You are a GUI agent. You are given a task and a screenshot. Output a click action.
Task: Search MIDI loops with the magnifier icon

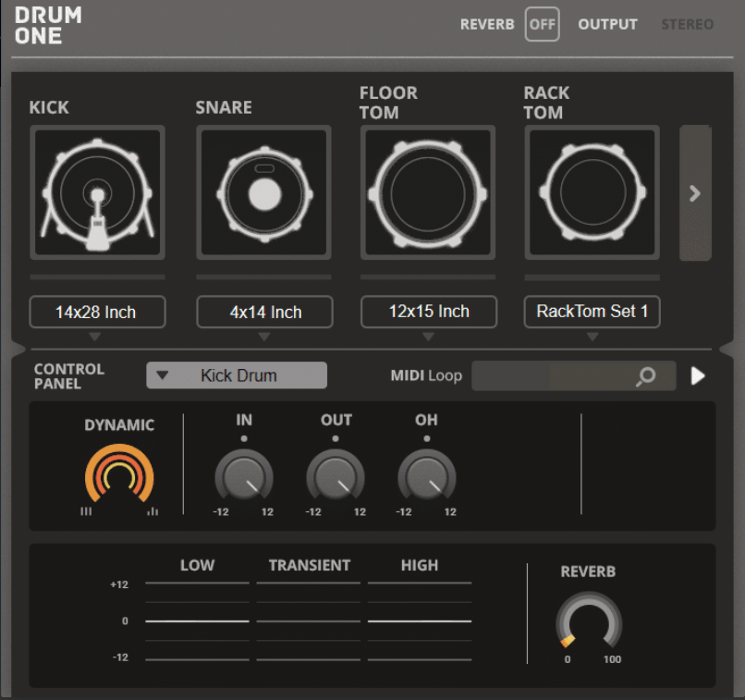(646, 376)
